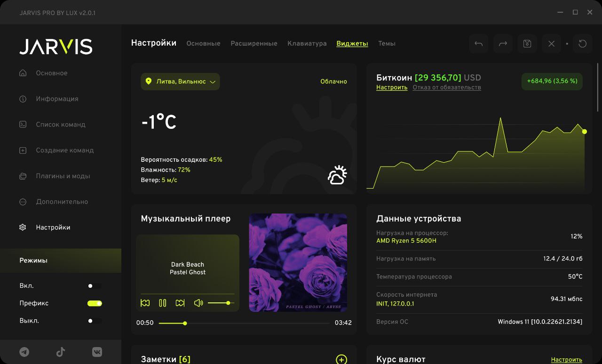Click the reset circular arrow icon
602x364 pixels.
(582, 44)
